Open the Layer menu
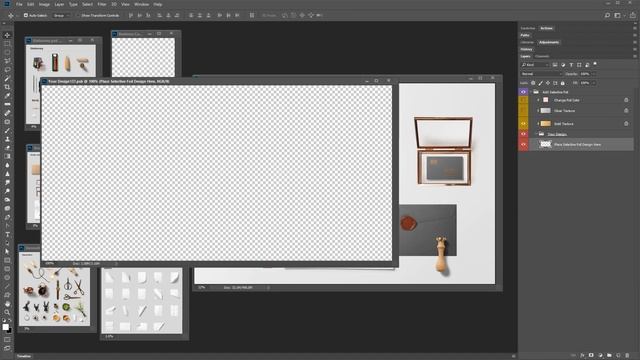The image size is (640, 360). [x=59, y=4]
